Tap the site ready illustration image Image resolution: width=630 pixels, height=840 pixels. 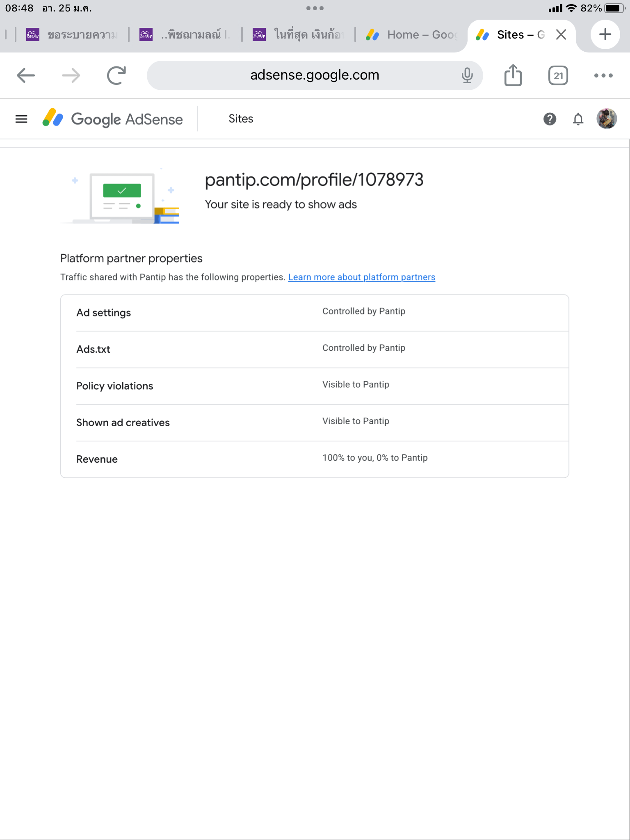pyautogui.click(x=120, y=196)
